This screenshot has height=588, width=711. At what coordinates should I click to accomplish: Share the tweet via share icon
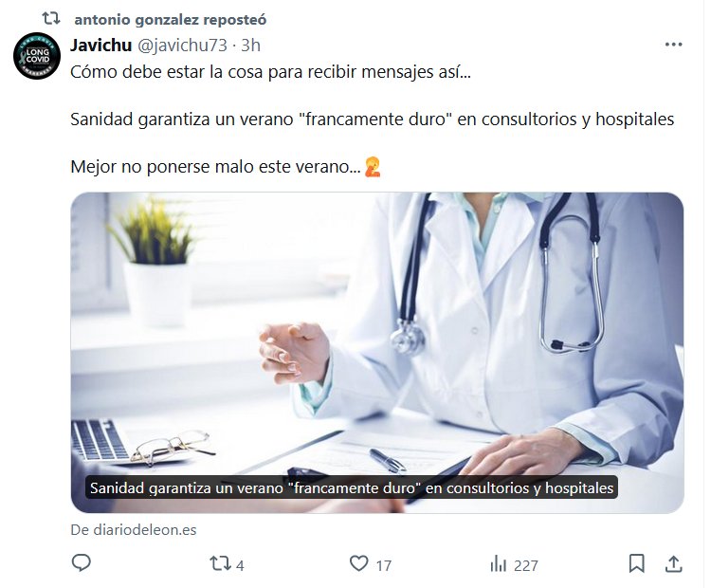coord(674,564)
